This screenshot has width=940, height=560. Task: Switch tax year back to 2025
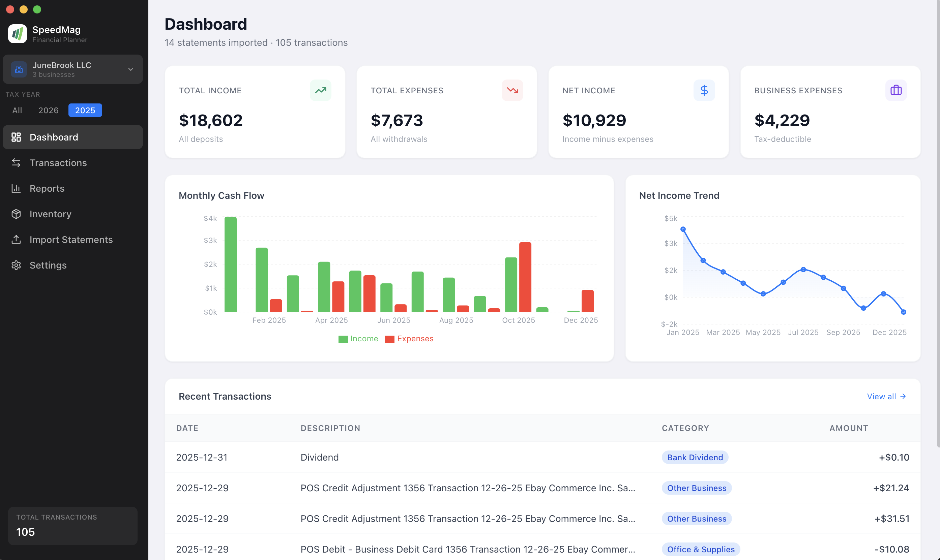click(x=85, y=110)
